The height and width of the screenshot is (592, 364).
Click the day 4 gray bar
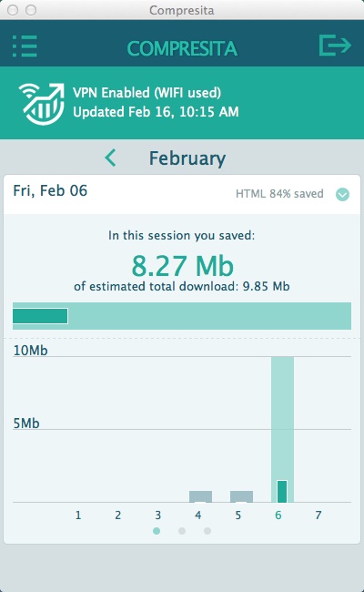coord(200,496)
